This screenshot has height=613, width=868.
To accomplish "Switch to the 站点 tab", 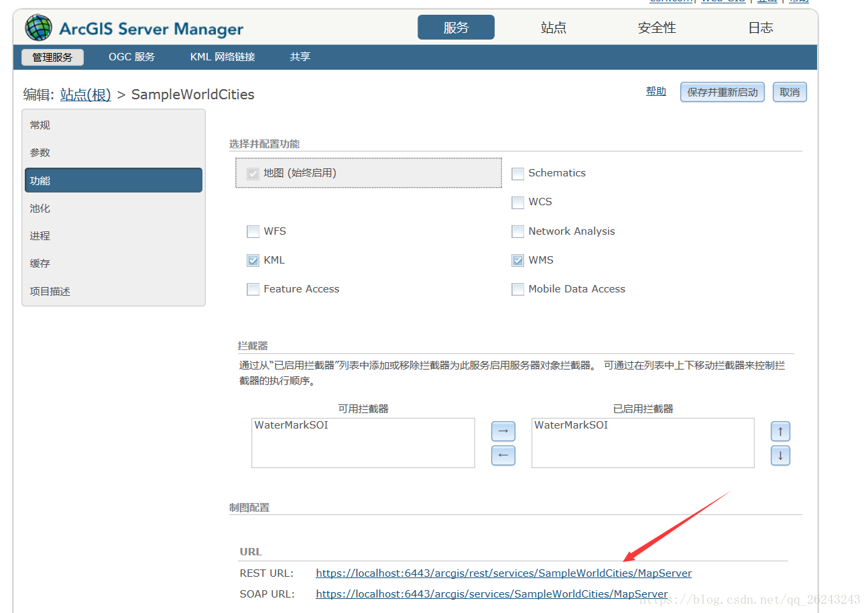I will 554,27.
